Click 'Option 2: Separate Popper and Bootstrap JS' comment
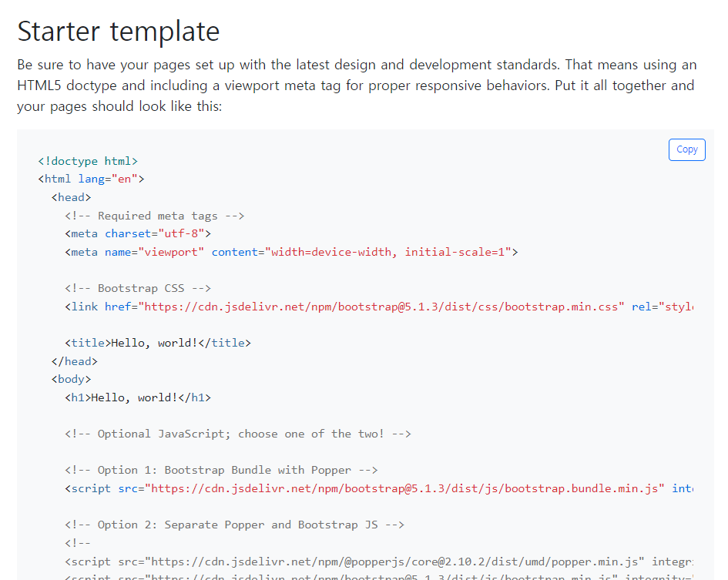Image resolution: width=728 pixels, height=580 pixels. pos(234,525)
